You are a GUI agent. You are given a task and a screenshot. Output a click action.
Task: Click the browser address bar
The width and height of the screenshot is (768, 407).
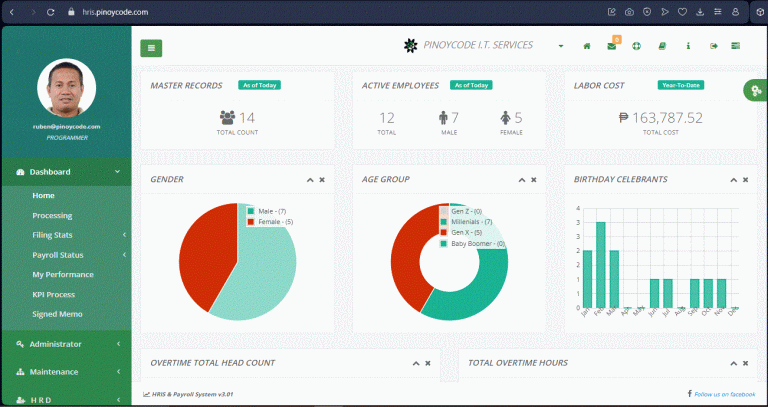coord(300,12)
